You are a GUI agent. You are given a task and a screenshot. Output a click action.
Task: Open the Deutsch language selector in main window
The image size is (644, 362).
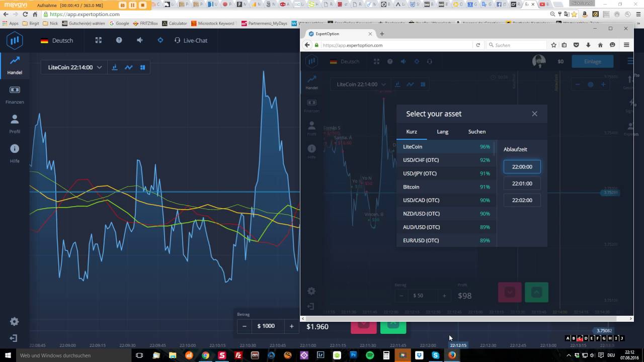tap(57, 40)
